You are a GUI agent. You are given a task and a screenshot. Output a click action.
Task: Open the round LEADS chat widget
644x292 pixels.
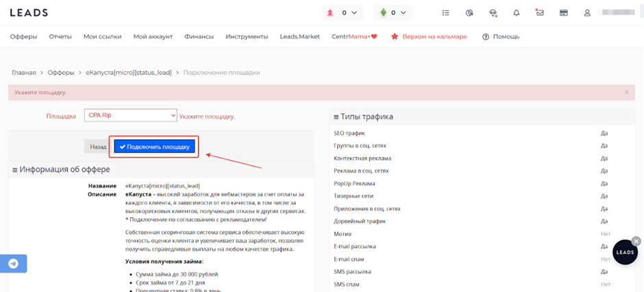(x=625, y=252)
